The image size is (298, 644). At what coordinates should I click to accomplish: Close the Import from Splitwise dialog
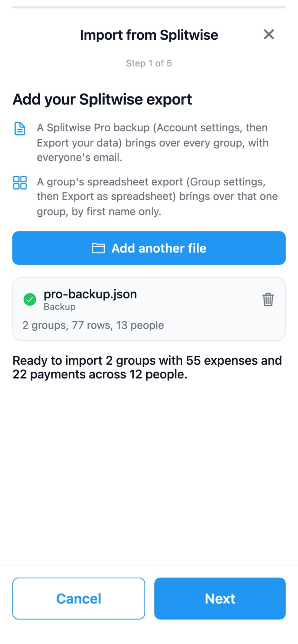[269, 35]
